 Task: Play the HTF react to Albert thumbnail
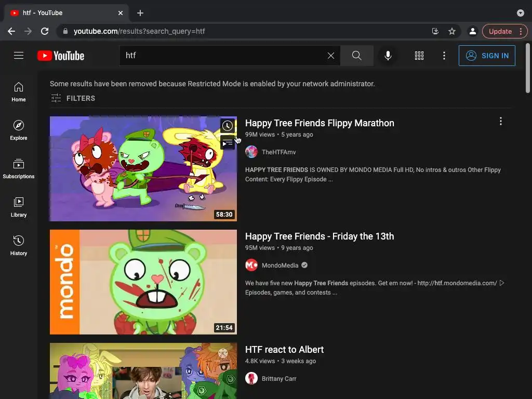tap(143, 371)
